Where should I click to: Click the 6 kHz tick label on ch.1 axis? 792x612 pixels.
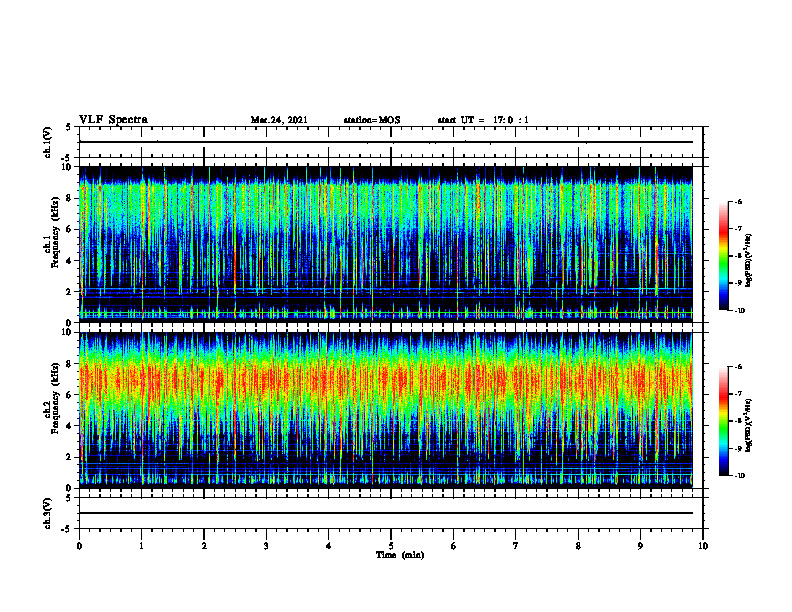point(69,230)
